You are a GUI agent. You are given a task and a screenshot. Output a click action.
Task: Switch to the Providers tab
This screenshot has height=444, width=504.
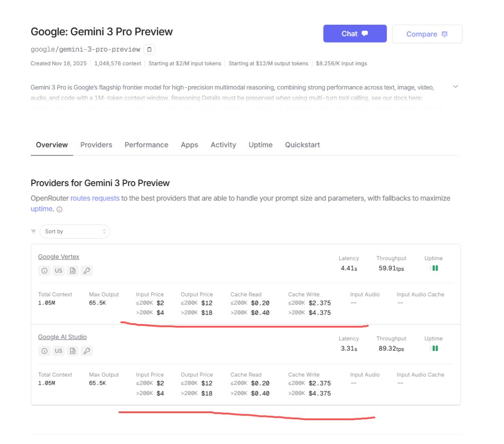click(x=96, y=145)
